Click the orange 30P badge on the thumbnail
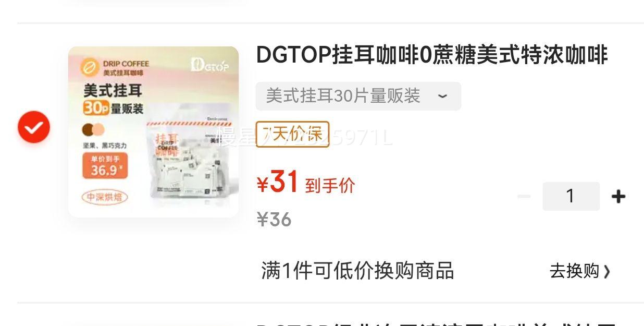 95,108
